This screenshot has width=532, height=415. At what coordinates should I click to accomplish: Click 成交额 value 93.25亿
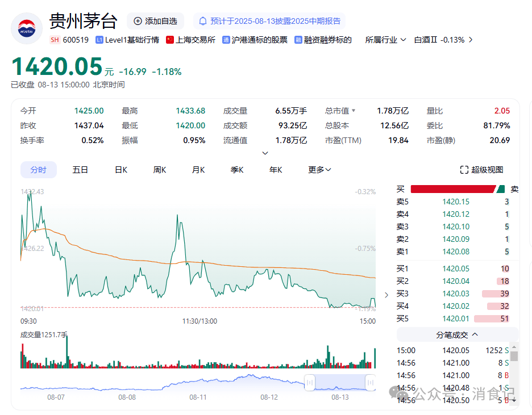[x=293, y=125]
